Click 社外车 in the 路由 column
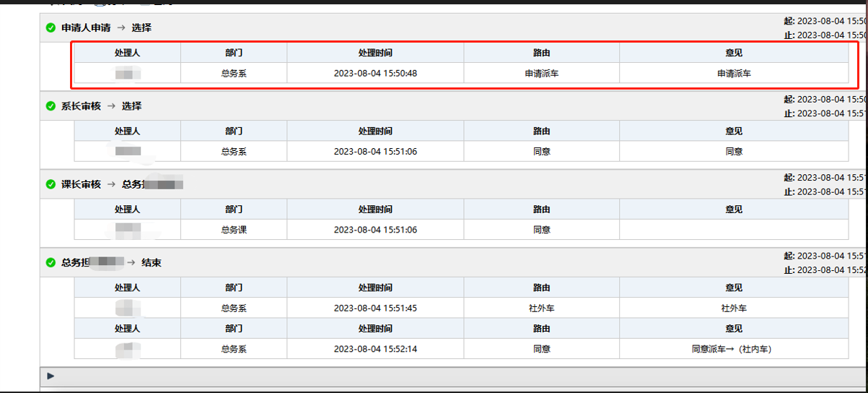 tap(541, 308)
